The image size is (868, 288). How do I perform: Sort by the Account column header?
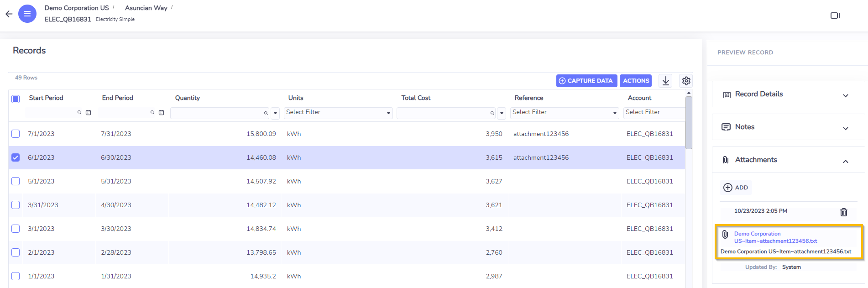click(639, 98)
